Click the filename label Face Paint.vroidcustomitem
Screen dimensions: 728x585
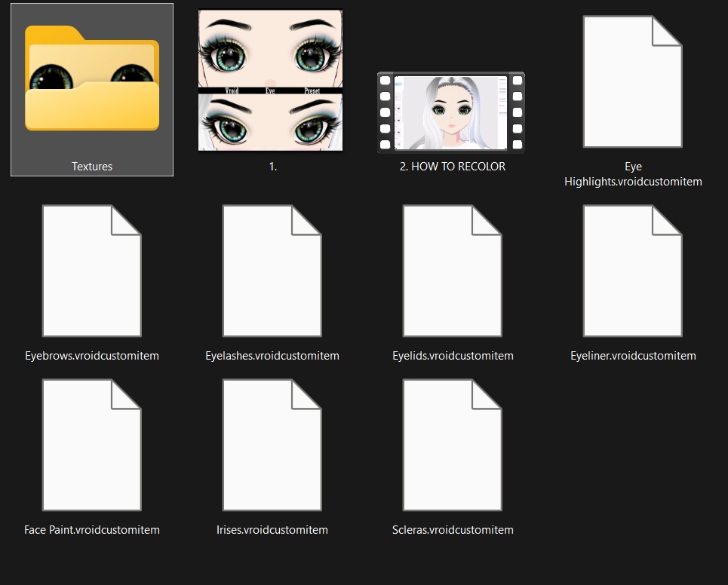click(92, 529)
